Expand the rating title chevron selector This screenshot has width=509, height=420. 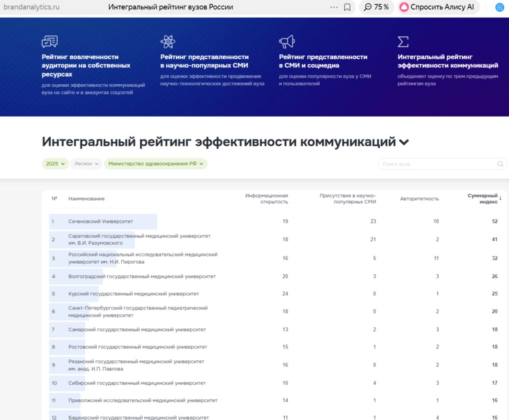point(404,142)
